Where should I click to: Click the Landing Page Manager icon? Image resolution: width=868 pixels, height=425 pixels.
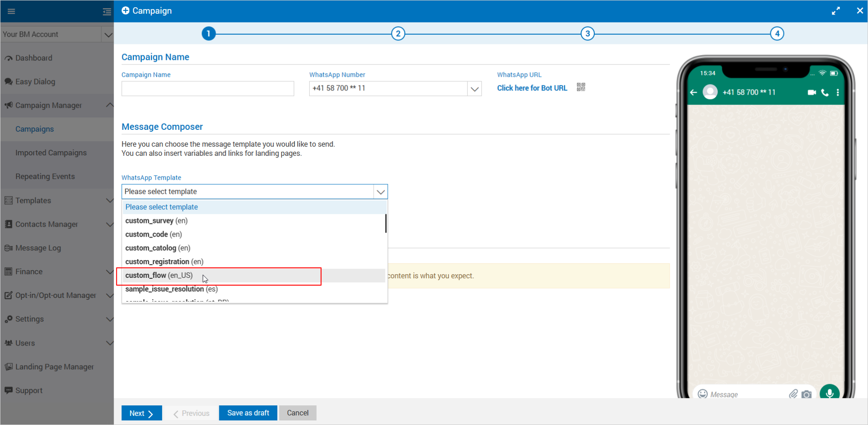coord(9,367)
